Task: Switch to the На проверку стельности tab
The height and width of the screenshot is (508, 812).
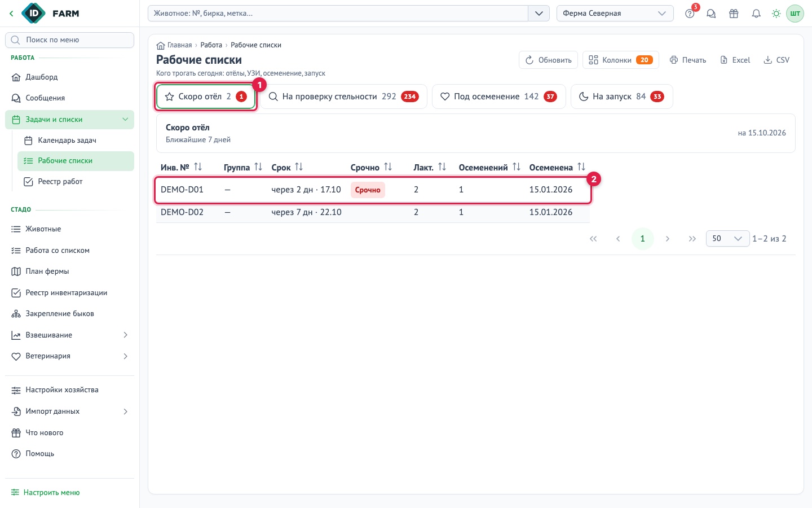Action: pyautogui.click(x=343, y=97)
